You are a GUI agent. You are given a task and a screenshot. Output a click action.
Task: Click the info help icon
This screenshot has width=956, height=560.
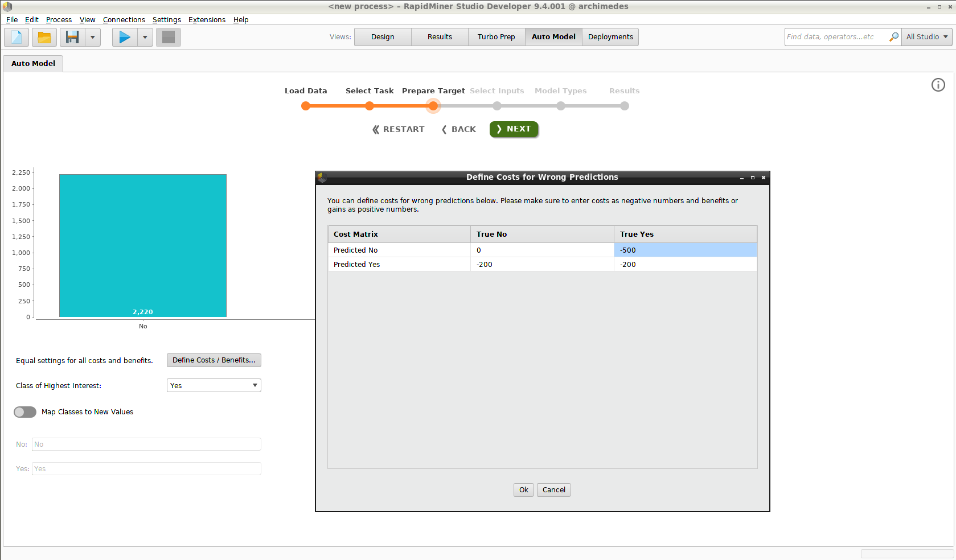tap(938, 85)
